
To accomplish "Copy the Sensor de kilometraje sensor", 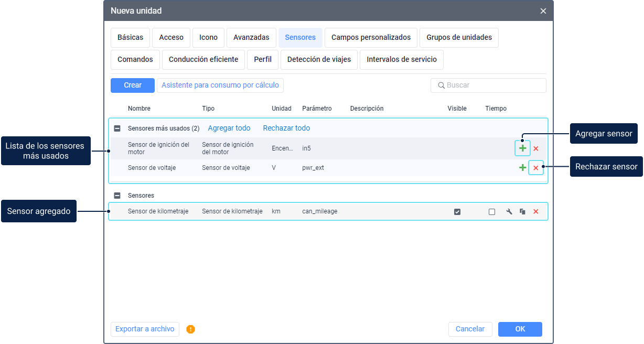I will point(522,212).
